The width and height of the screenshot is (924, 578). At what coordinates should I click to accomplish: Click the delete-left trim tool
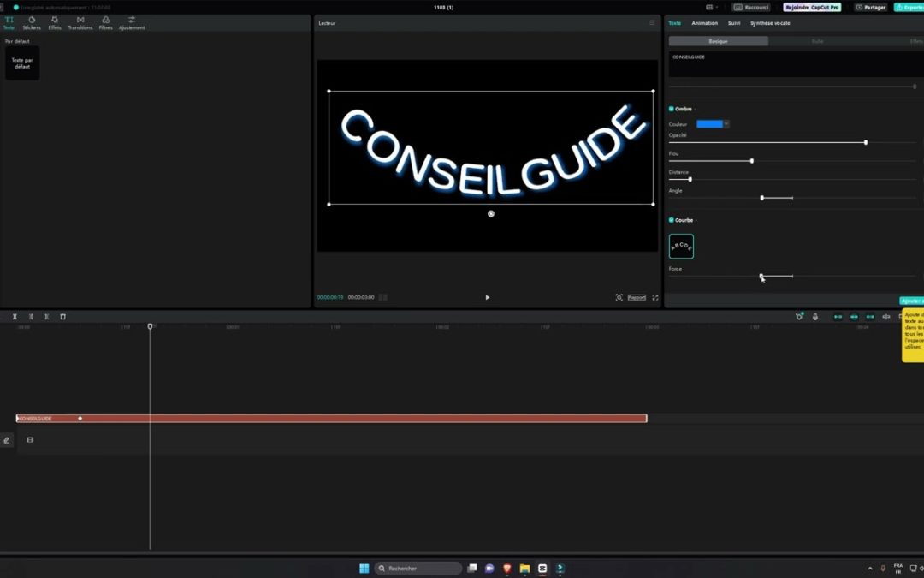(31, 317)
